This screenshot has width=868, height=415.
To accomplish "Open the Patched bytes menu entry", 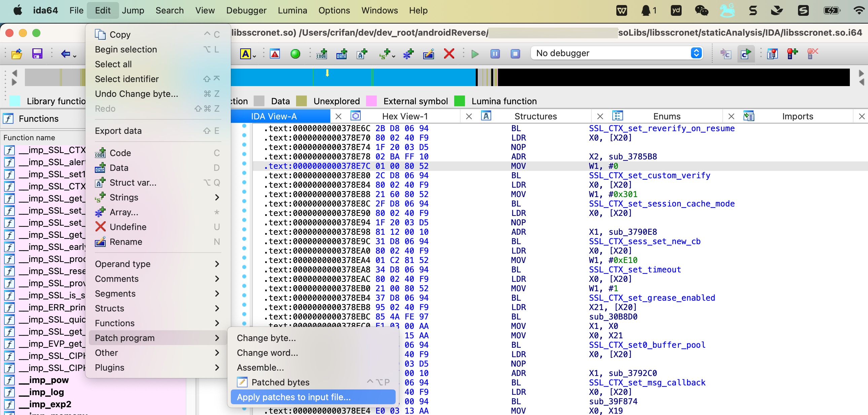I will pos(313,382).
